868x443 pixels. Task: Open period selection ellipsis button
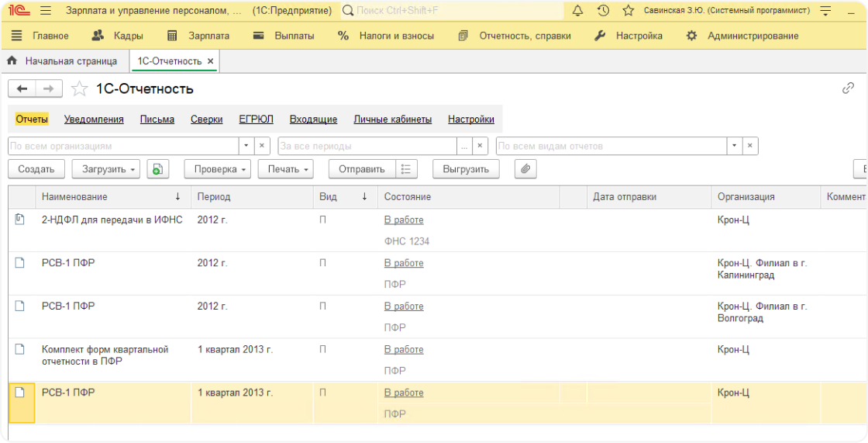(464, 146)
